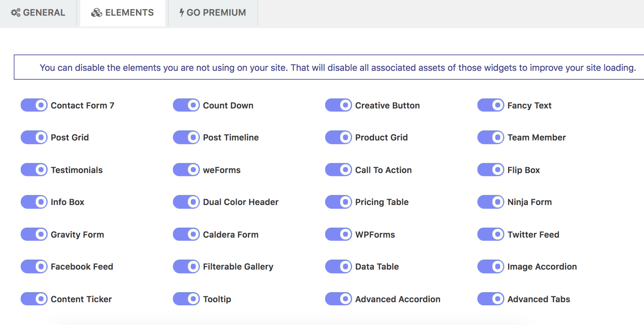The width and height of the screenshot is (644, 325).
Task: Turn off the Content Ticker toggle
Action: pyautogui.click(x=34, y=299)
